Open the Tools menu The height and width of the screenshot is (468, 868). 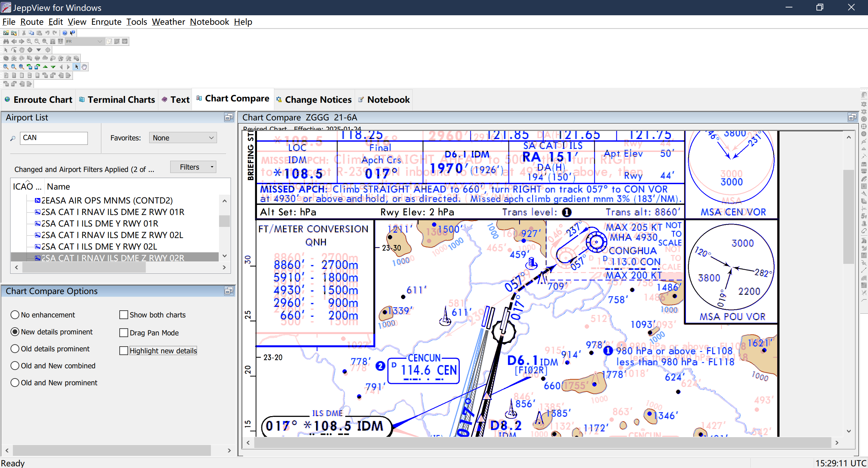click(137, 22)
